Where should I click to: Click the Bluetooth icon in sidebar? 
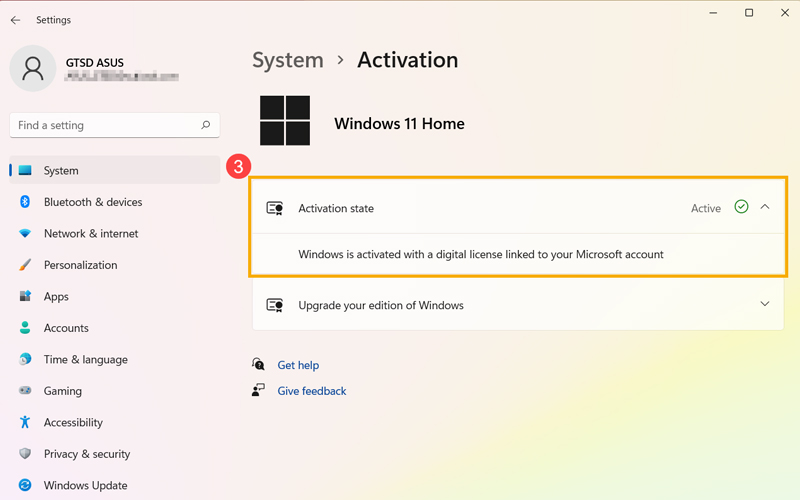click(x=25, y=202)
